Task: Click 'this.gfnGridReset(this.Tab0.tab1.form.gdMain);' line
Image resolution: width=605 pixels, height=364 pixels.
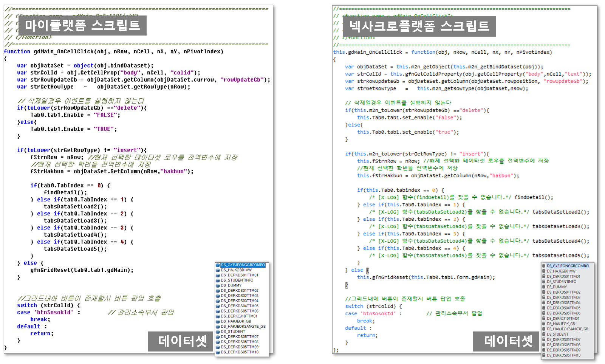Action: pos(426,277)
